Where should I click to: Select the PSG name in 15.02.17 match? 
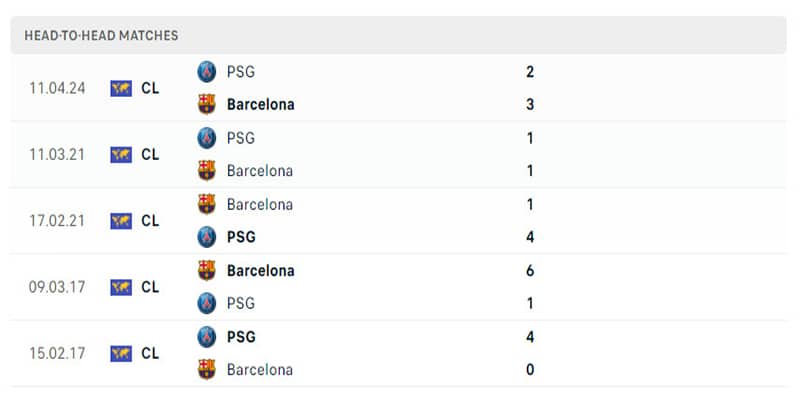[241, 337]
